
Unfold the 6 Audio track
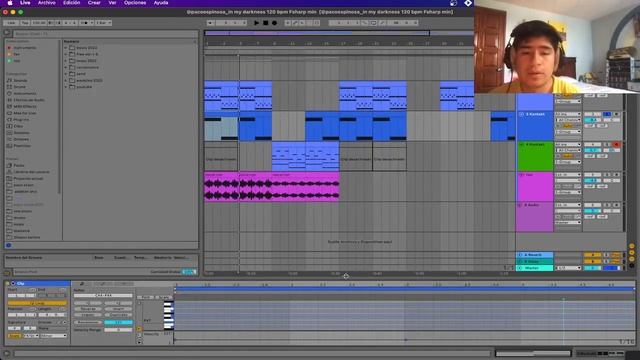coord(521,205)
